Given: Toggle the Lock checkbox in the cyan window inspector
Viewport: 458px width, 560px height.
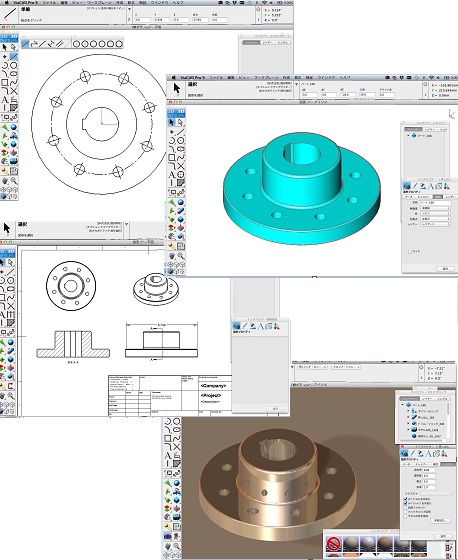Looking at the screenshot, I should [x=410, y=252].
